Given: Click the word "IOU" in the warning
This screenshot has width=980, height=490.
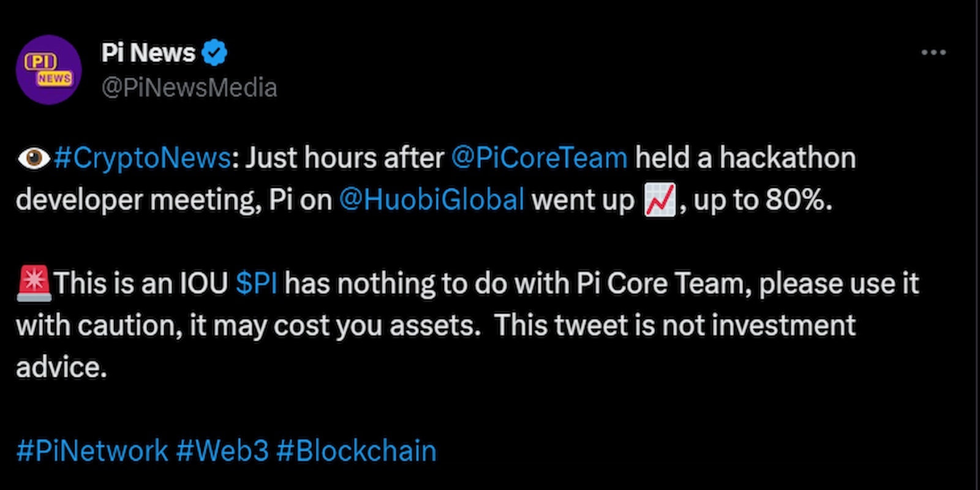Looking at the screenshot, I should [x=203, y=284].
